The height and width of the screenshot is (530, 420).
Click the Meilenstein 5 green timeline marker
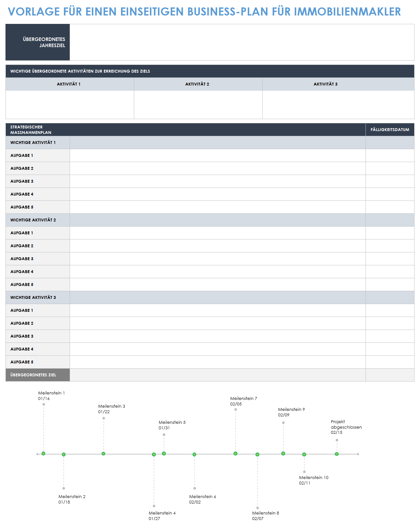tap(164, 454)
